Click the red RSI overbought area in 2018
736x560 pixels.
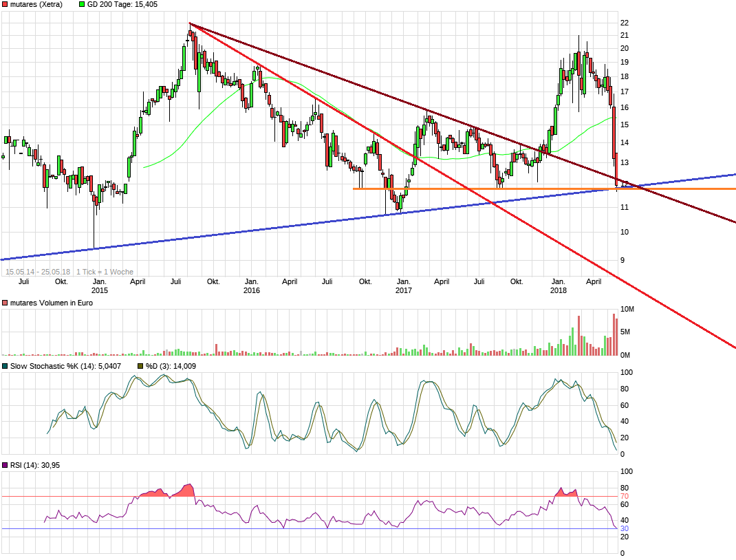click(x=565, y=493)
